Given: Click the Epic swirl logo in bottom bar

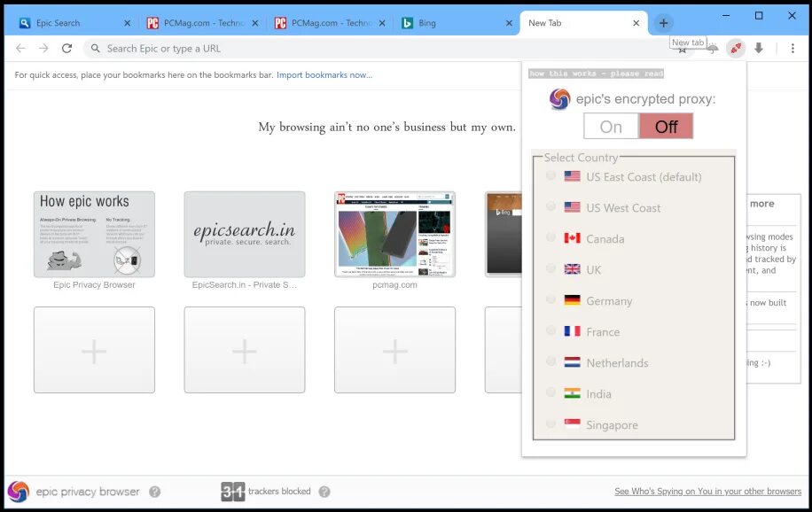Looking at the screenshot, I should [19, 492].
